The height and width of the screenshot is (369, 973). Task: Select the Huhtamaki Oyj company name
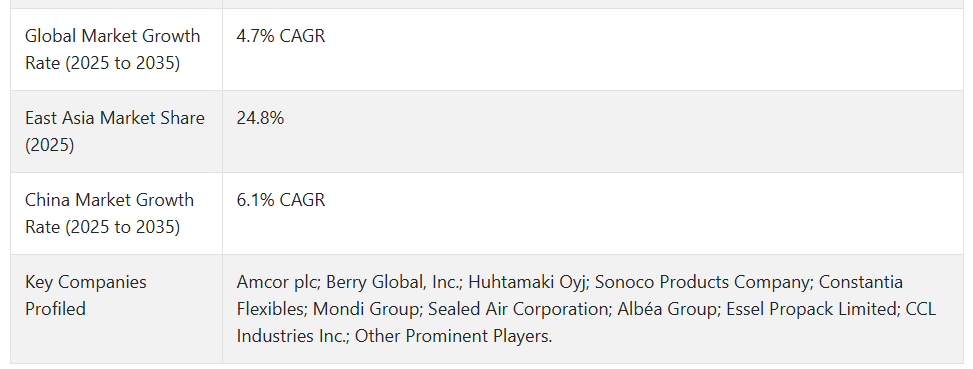(527, 282)
